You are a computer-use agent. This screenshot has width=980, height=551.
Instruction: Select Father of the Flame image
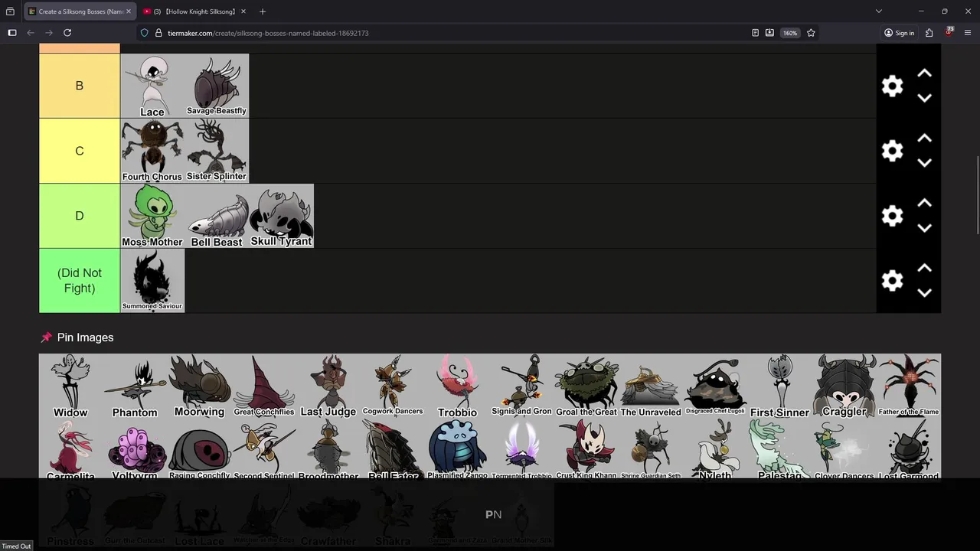[908, 386]
